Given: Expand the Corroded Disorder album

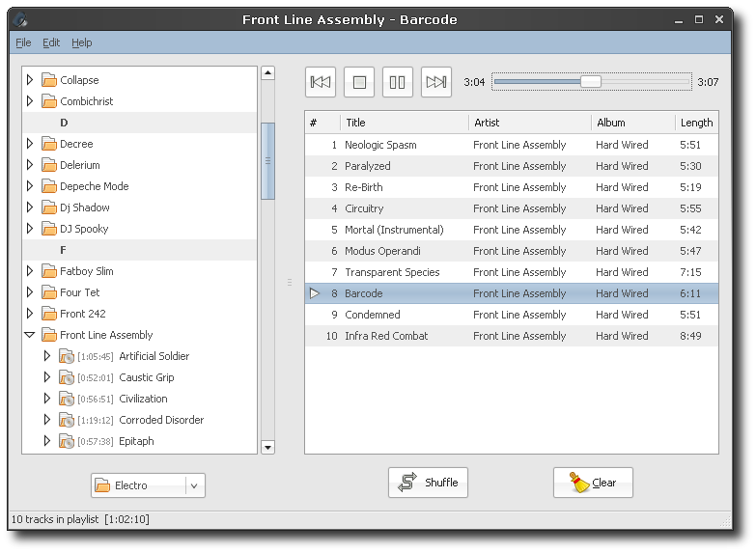Looking at the screenshot, I should point(47,420).
